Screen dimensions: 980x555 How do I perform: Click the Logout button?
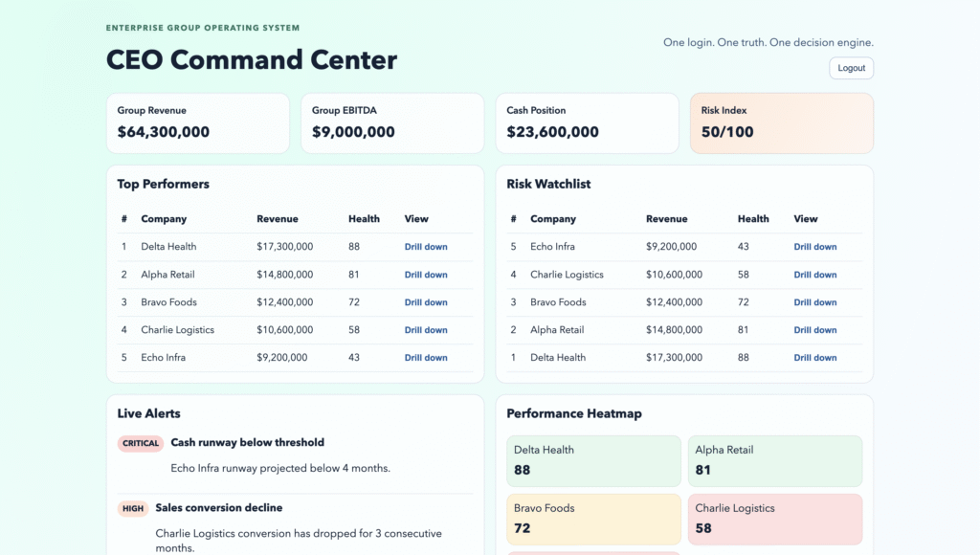(x=851, y=68)
